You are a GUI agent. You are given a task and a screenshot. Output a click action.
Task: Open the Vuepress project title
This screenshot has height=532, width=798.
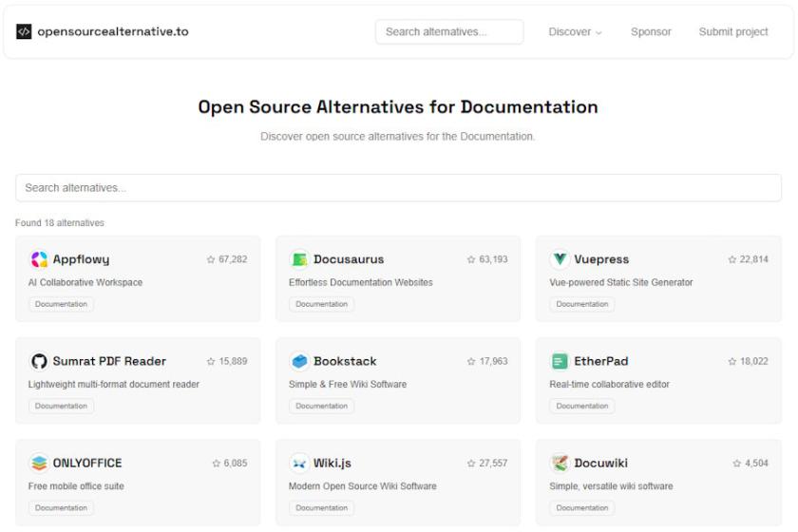(601, 259)
